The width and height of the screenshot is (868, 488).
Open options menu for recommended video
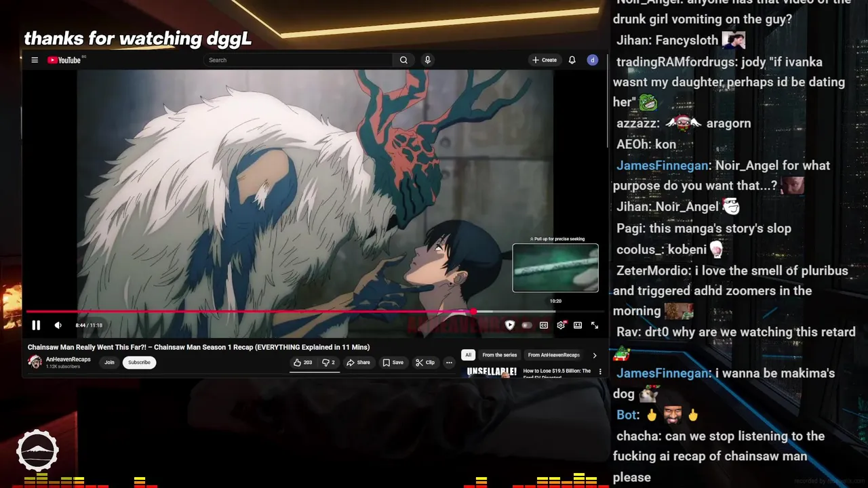pos(600,371)
